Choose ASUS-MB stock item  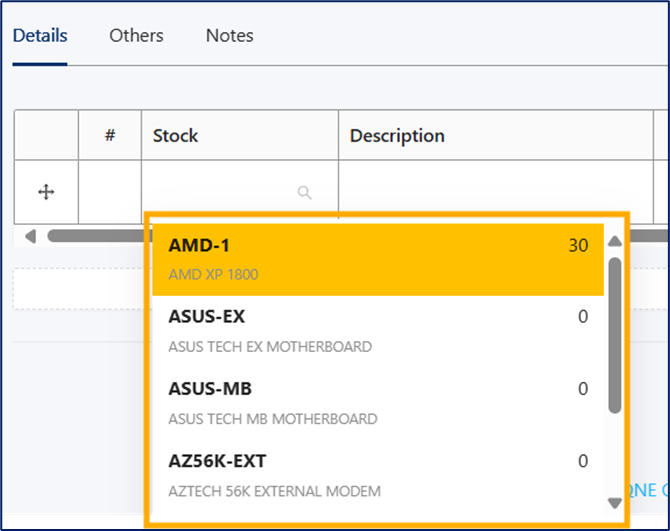click(378, 403)
